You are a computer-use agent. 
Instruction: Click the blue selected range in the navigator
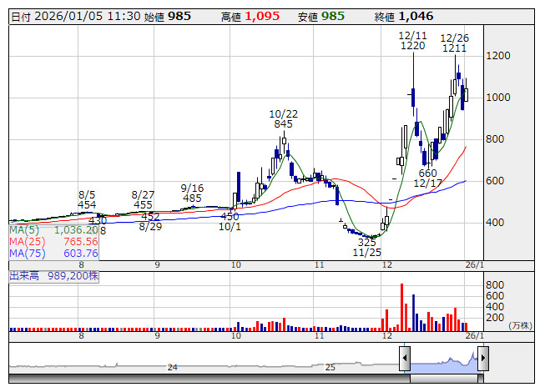coord(443,360)
